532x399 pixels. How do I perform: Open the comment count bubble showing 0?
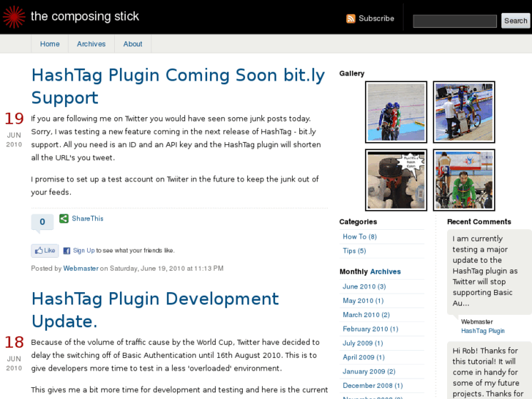click(x=42, y=222)
